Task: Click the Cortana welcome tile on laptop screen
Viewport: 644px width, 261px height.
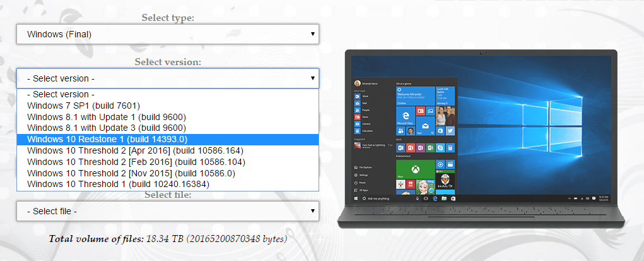Action: click(415, 95)
